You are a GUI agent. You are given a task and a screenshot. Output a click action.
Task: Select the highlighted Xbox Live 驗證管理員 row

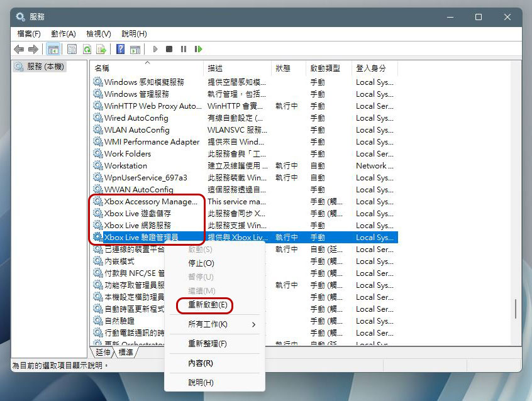[x=245, y=237]
